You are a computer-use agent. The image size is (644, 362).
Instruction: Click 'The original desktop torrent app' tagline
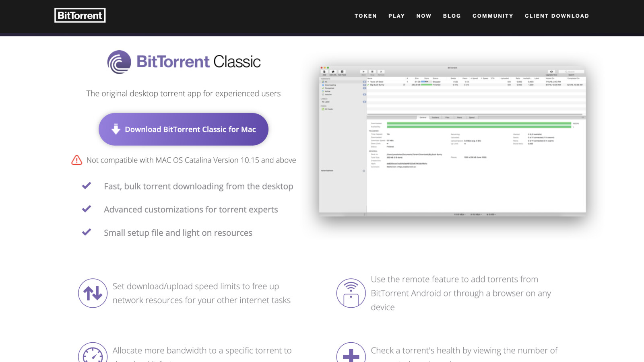click(184, 93)
